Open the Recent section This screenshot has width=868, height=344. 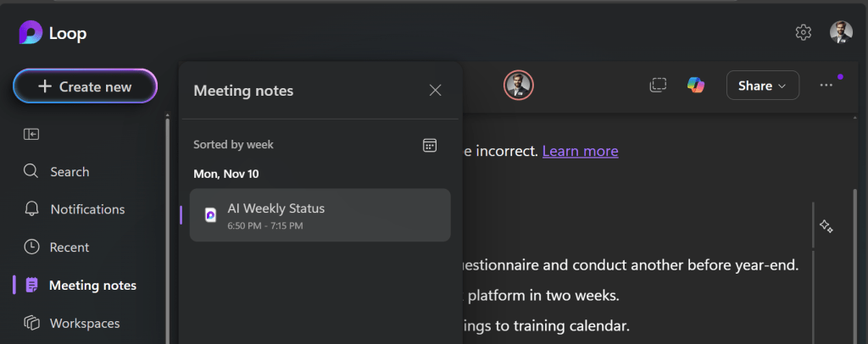click(x=69, y=247)
